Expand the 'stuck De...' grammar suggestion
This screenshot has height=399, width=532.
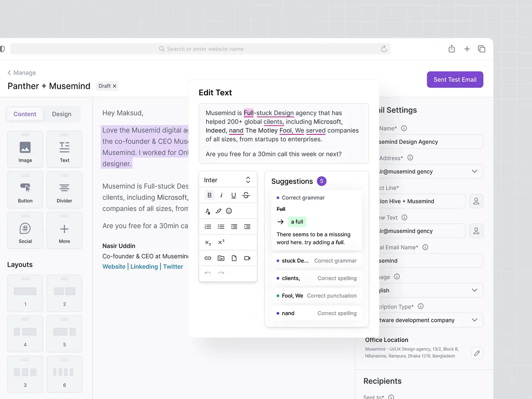click(x=317, y=261)
